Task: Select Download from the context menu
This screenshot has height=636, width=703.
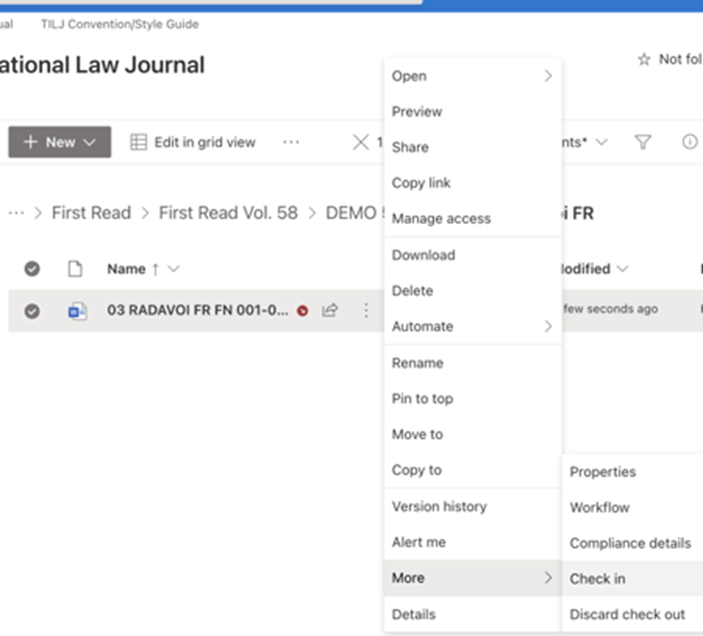Action: coord(473,255)
